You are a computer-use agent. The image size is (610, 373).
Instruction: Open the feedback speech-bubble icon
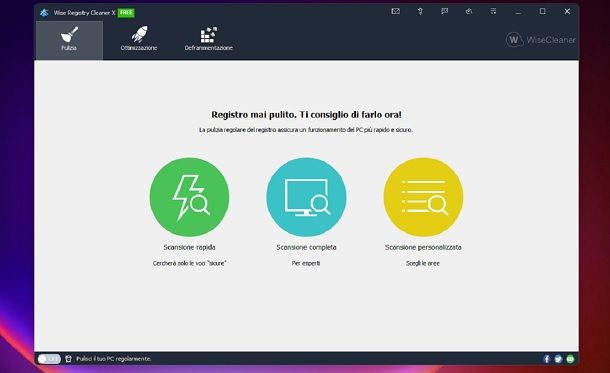(444, 11)
